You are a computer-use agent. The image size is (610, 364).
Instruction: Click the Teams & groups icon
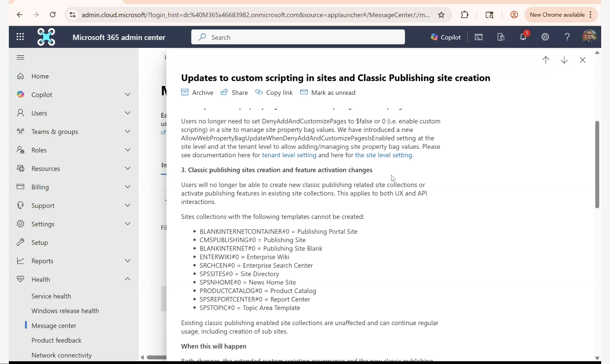20,132
